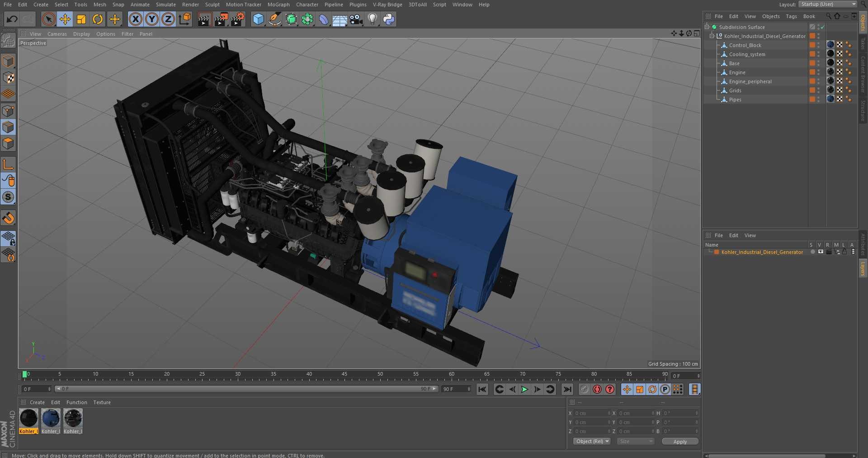Go to the end of animation

tap(567, 389)
